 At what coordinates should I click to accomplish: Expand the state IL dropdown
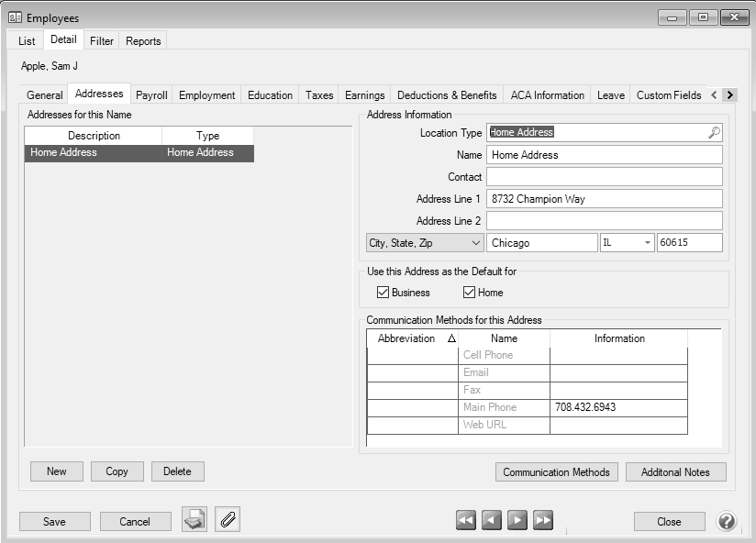pos(648,243)
